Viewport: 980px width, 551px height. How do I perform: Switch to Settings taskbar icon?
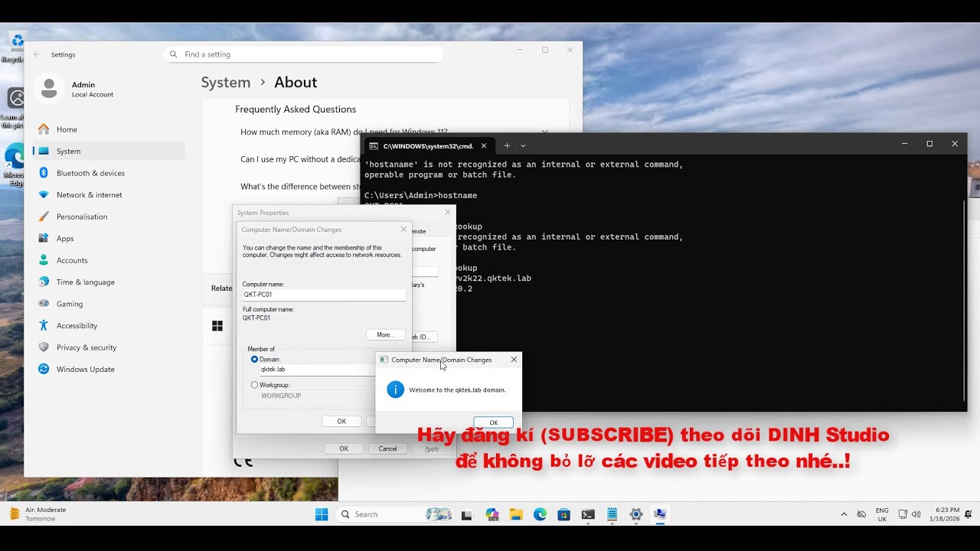point(635,514)
